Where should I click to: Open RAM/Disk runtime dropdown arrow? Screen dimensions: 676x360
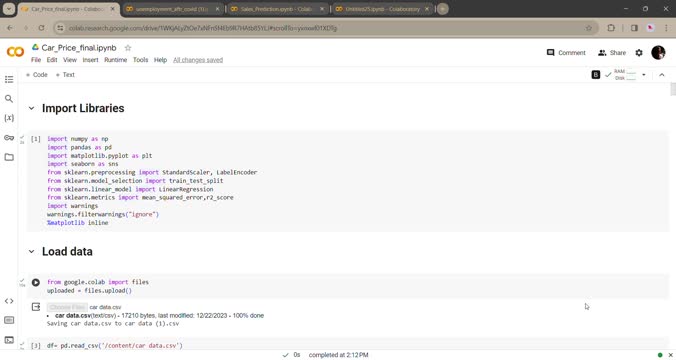point(644,75)
